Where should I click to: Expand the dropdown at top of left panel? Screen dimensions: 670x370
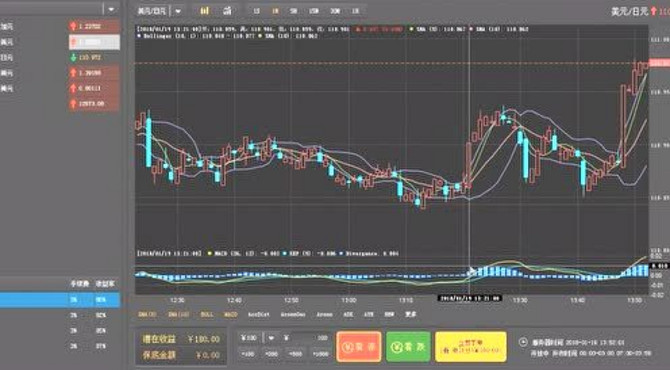[x=111, y=9]
